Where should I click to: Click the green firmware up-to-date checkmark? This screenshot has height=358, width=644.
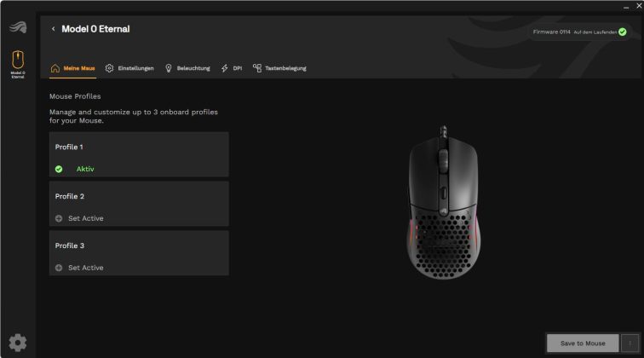tap(623, 32)
